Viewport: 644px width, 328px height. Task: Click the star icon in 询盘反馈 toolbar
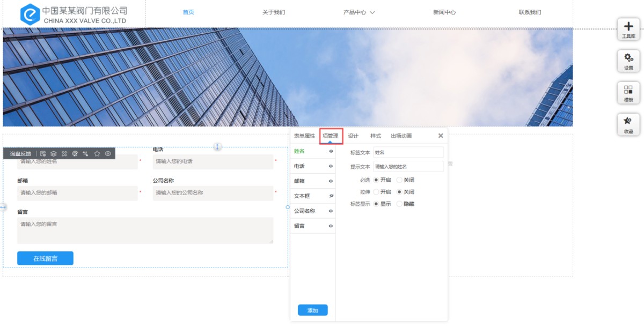[97, 154]
